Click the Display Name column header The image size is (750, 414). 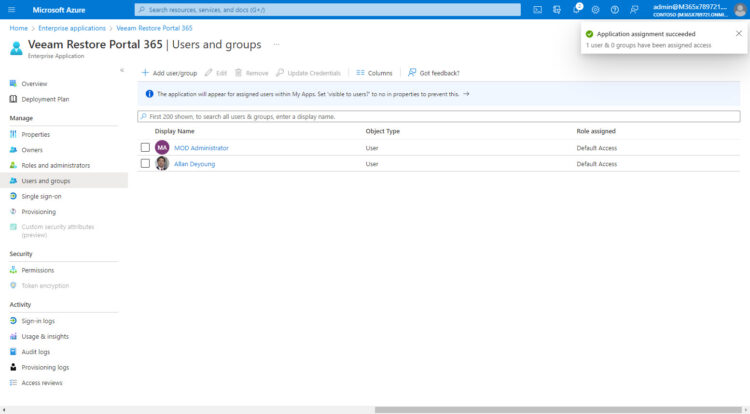[175, 131]
